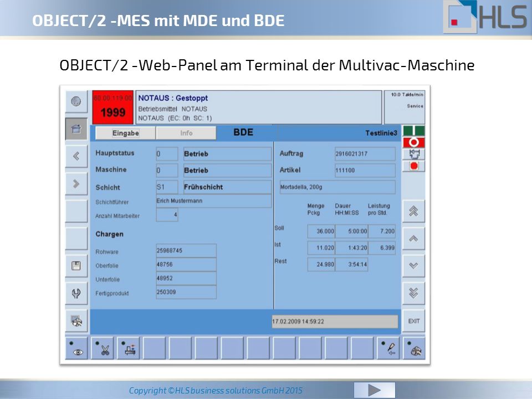
Task: Click the Hauptstatus code field
Action: (167, 154)
